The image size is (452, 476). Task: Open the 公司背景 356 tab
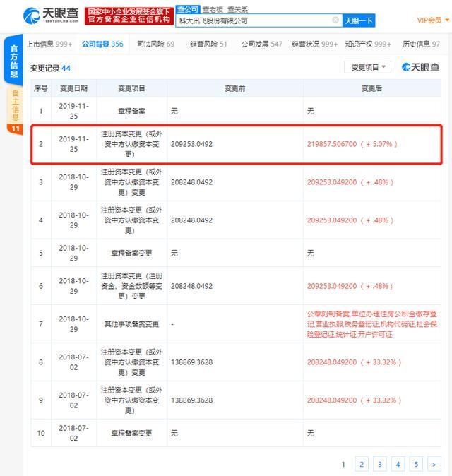coord(102,44)
